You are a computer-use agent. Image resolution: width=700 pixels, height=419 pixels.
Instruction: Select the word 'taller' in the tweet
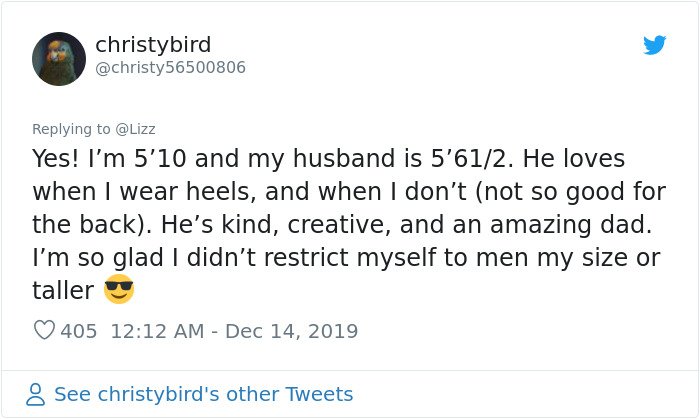[x=63, y=290]
